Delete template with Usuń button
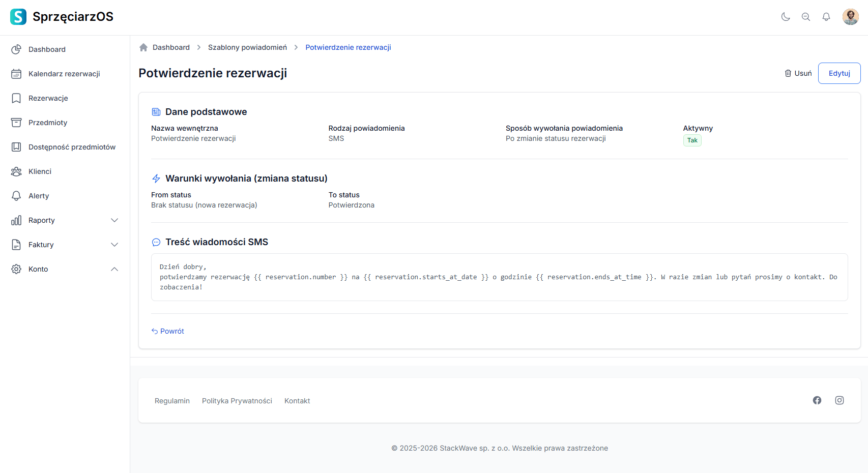The width and height of the screenshot is (868, 473). point(798,73)
